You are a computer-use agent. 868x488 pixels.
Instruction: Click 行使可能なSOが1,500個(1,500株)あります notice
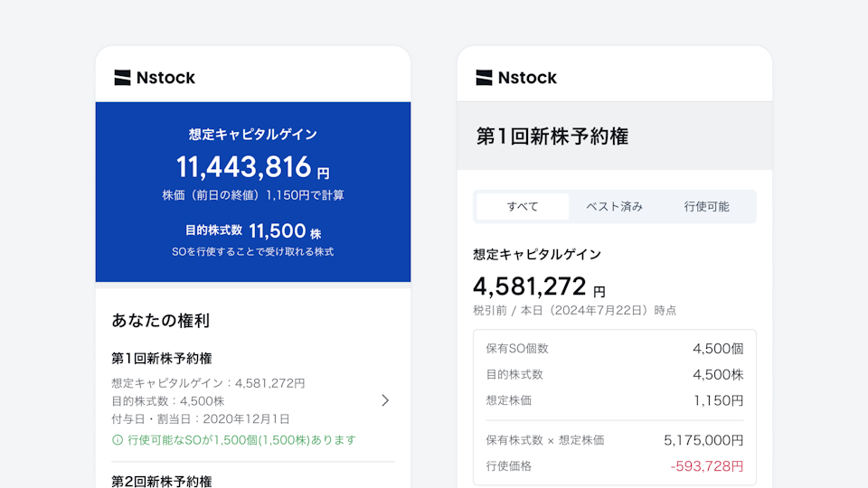(x=242, y=440)
